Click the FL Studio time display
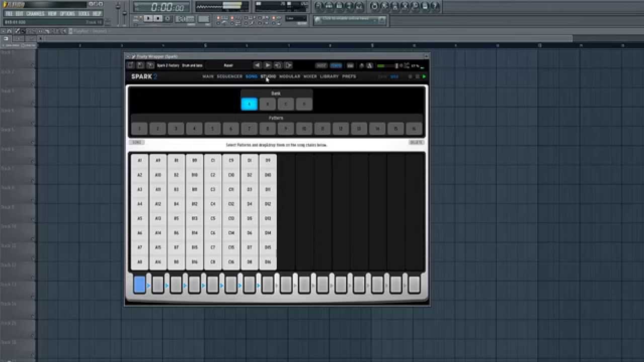 click(x=162, y=7)
